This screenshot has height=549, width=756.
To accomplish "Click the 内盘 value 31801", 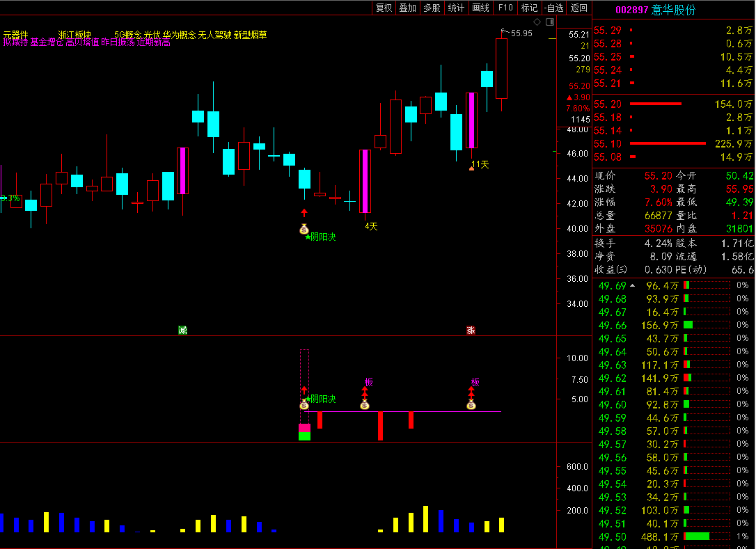I will [739, 228].
